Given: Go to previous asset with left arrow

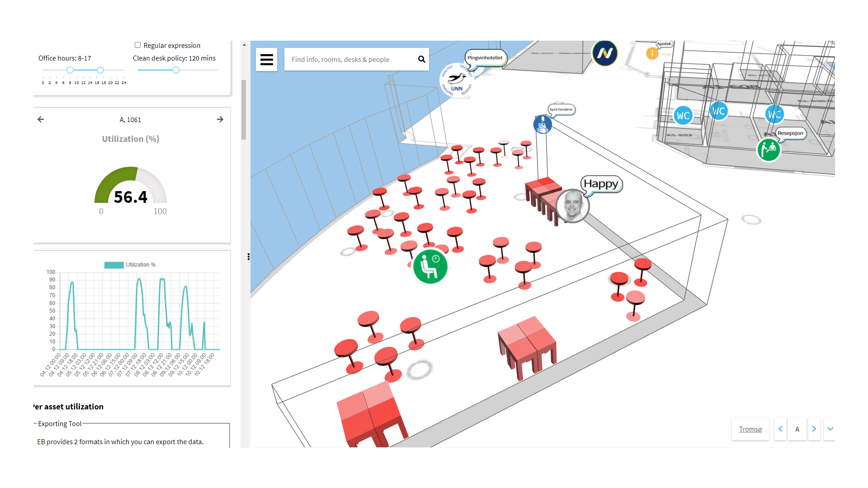Looking at the screenshot, I should pyautogui.click(x=41, y=119).
